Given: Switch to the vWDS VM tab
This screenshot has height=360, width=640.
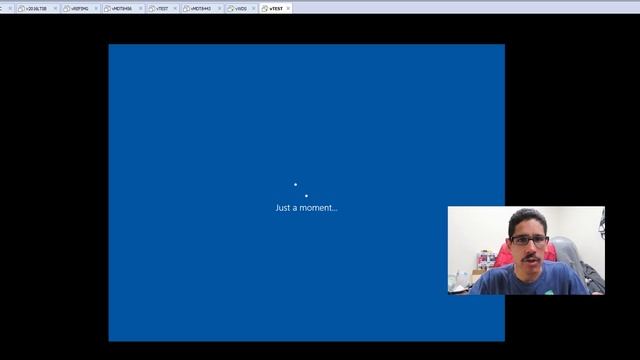Looking at the screenshot, I should point(241,8).
